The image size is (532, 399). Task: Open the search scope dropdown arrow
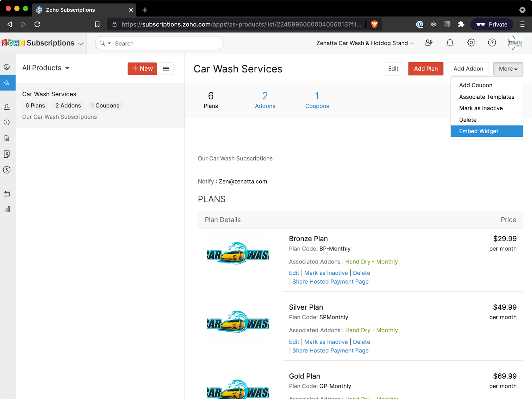coord(109,44)
